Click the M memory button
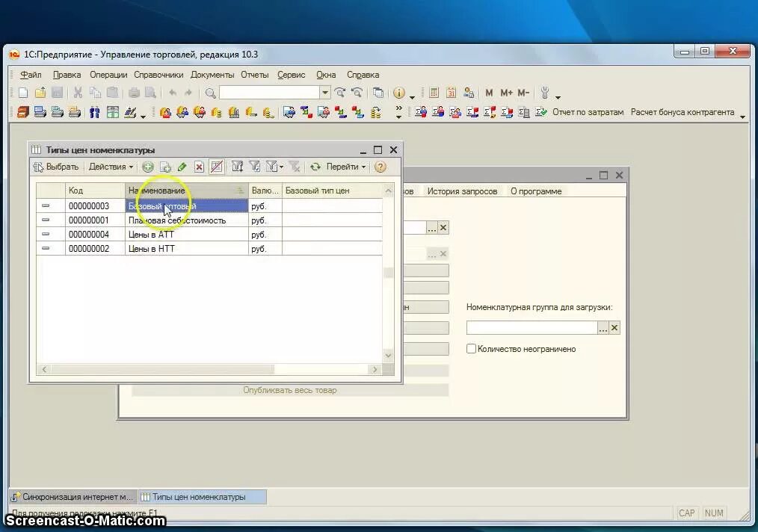Screen dimensions: 758x532 tap(489, 93)
